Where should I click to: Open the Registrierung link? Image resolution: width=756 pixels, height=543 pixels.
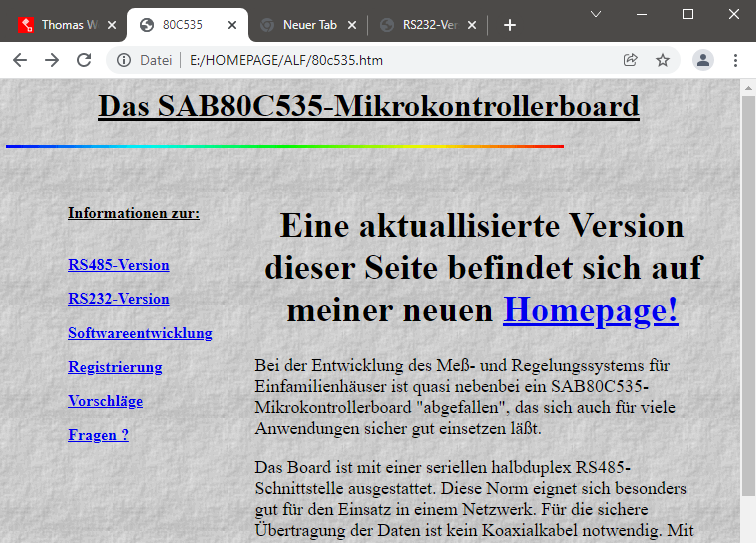(x=115, y=367)
